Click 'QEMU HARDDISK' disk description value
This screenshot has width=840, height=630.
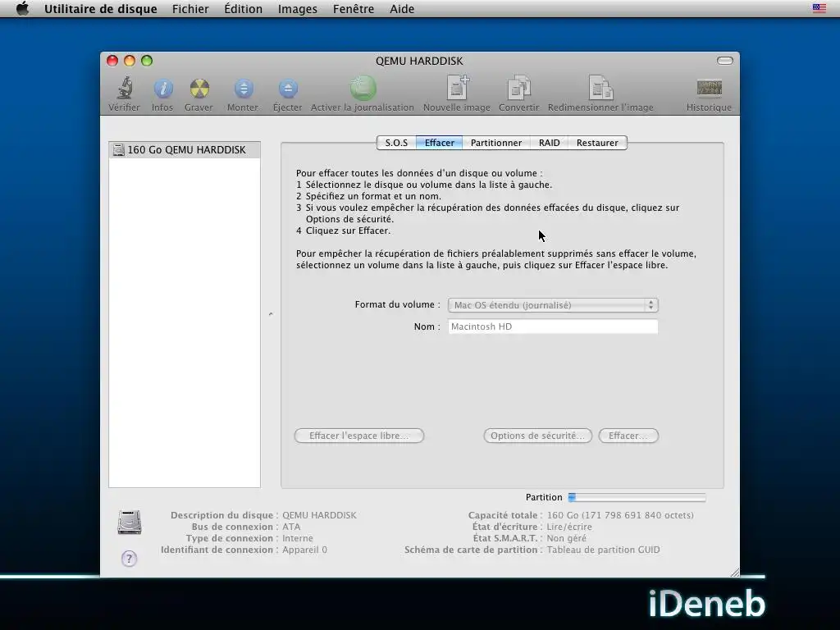(x=319, y=515)
